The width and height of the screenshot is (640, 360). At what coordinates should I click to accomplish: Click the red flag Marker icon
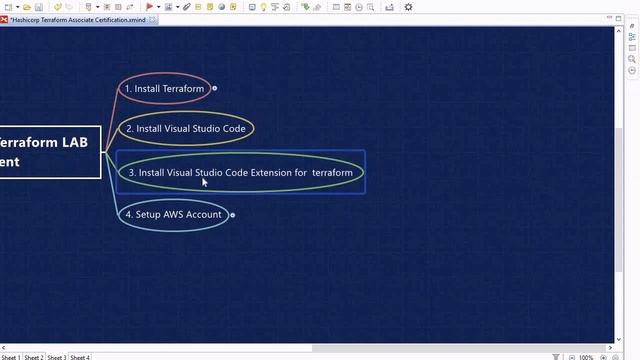[x=149, y=7]
